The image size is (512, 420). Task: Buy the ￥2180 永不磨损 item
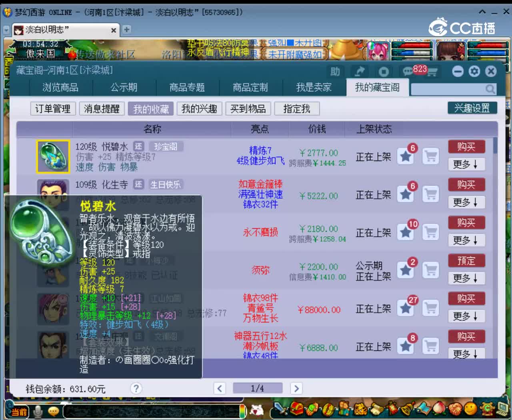466,223
